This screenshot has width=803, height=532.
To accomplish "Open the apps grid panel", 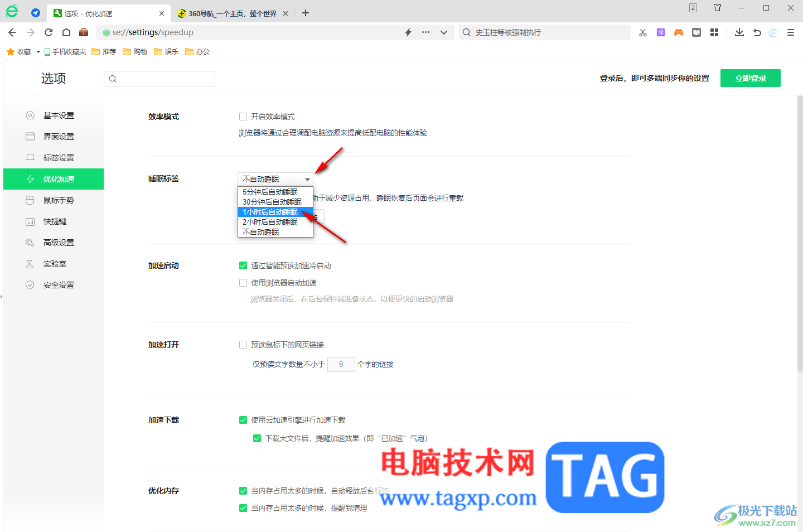I will [714, 32].
